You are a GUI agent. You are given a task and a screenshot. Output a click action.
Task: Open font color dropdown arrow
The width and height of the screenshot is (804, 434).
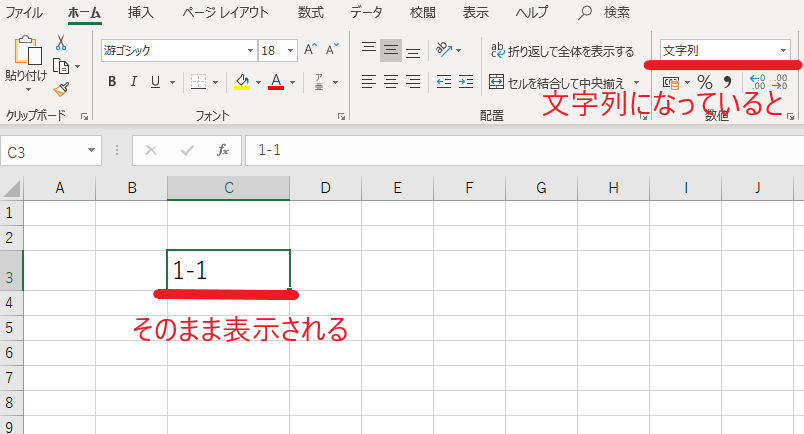(292, 82)
